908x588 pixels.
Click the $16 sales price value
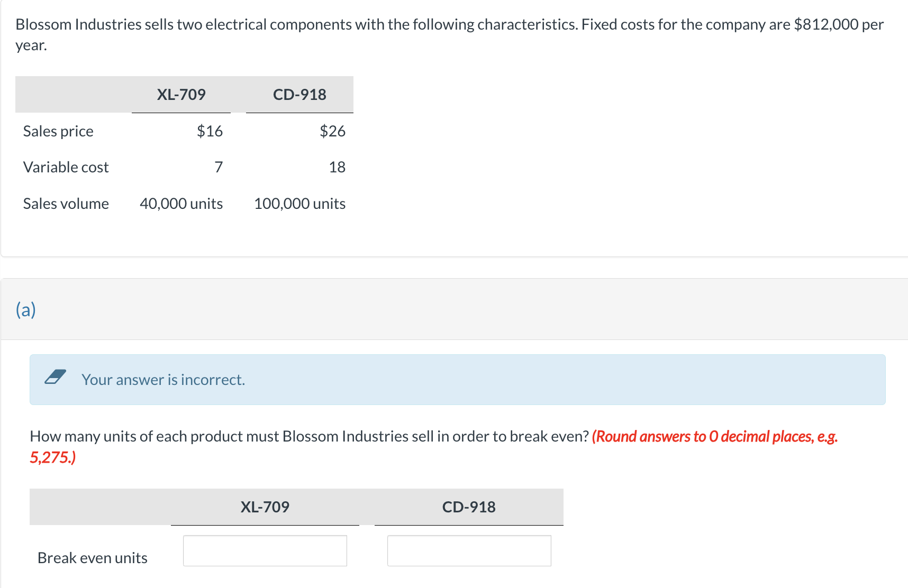[x=210, y=131]
